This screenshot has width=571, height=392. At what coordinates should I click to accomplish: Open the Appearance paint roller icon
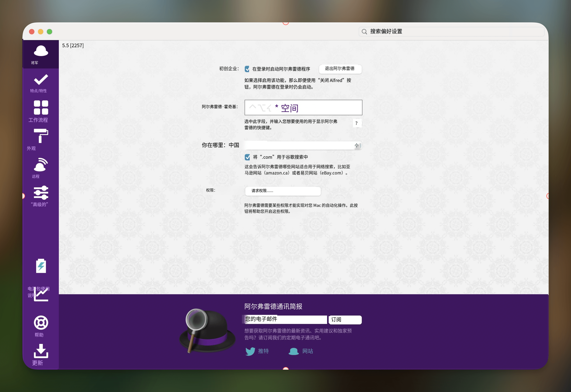pyautogui.click(x=41, y=136)
